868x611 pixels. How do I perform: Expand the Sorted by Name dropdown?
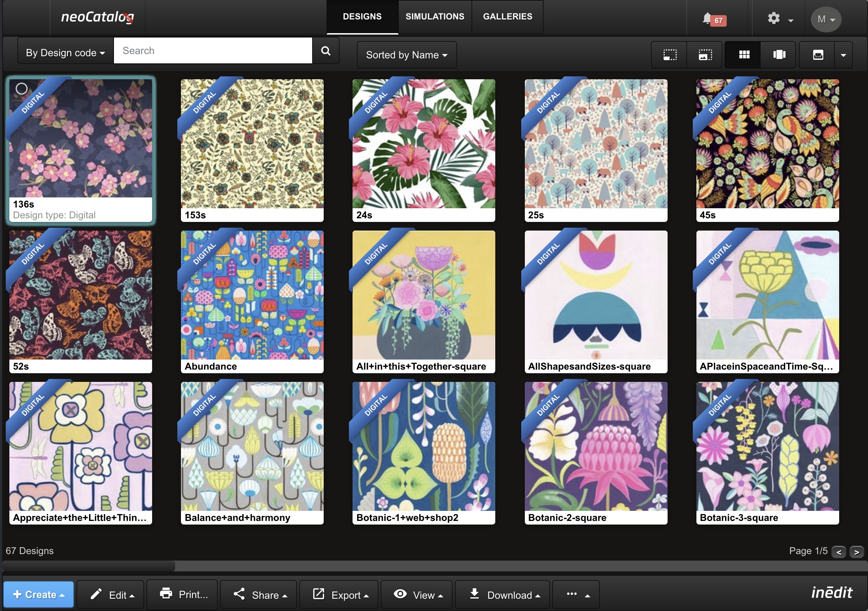(406, 55)
